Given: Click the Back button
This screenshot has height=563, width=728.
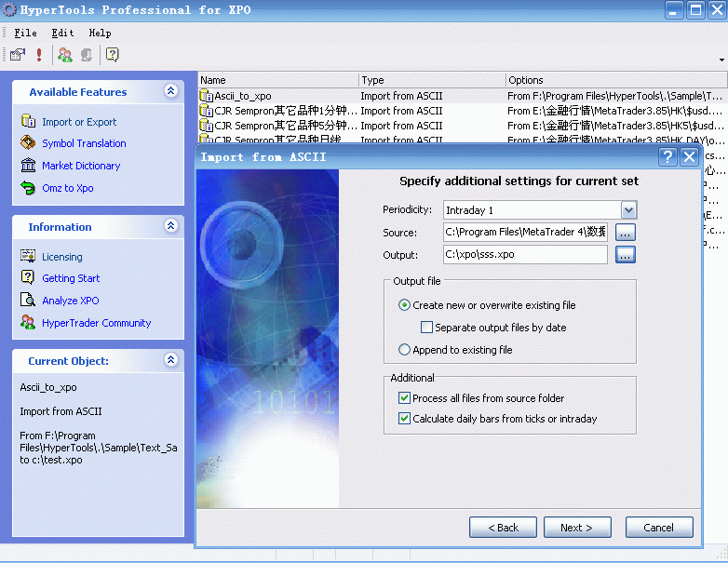Looking at the screenshot, I should (x=503, y=528).
